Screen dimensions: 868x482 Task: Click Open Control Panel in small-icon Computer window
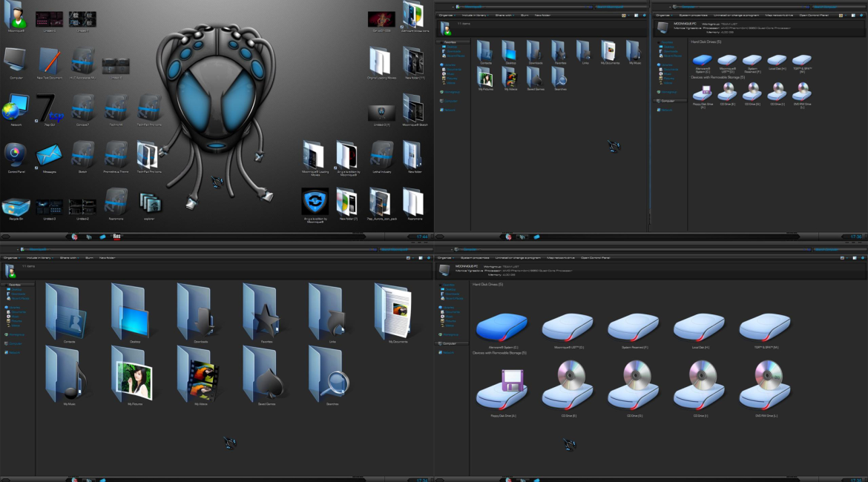coord(813,15)
